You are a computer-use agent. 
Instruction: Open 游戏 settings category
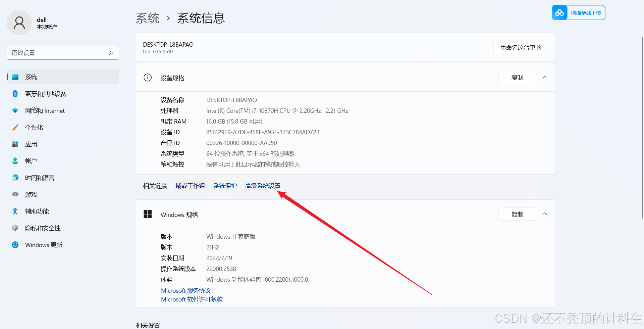coord(63,194)
